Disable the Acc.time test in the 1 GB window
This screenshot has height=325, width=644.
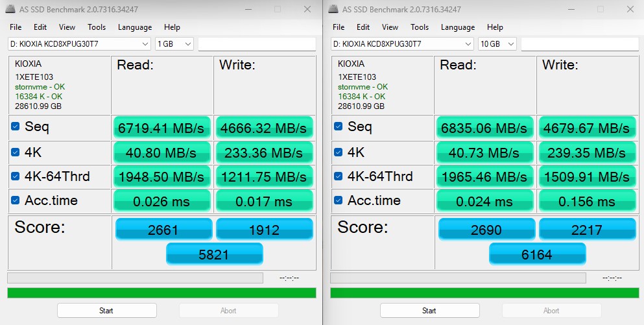pos(16,201)
